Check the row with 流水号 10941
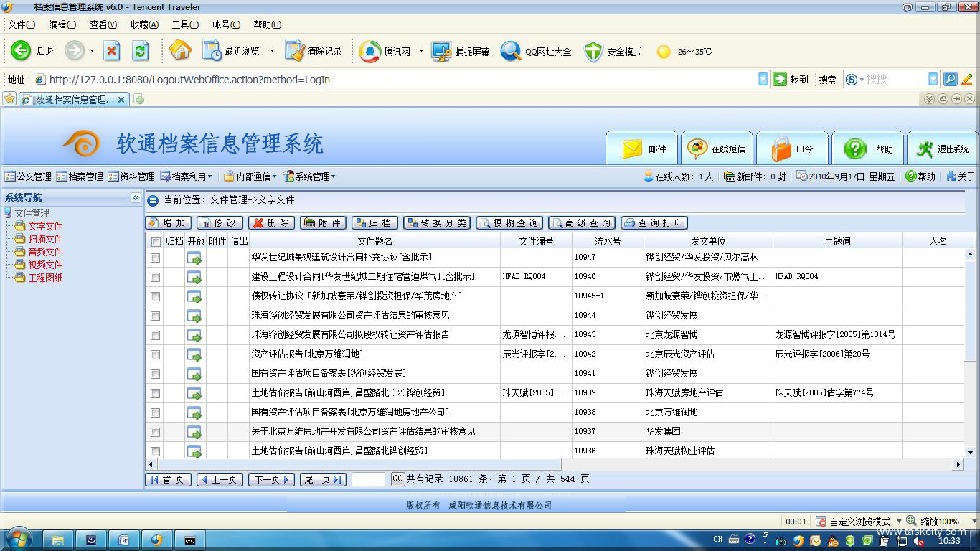This screenshot has height=551, width=980. coord(155,374)
